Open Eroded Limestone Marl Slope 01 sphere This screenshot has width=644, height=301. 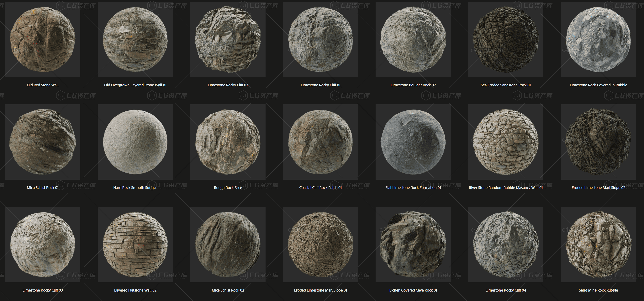click(x=320, y=245)
